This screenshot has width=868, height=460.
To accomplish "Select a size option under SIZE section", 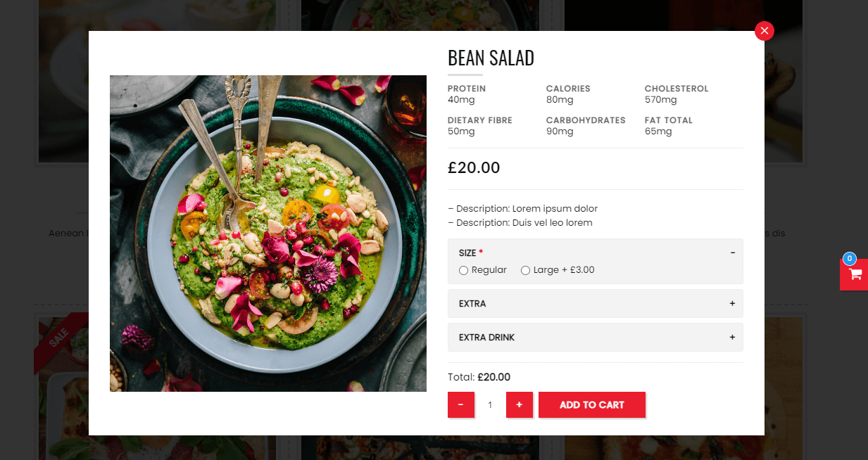I will (463, 270).
